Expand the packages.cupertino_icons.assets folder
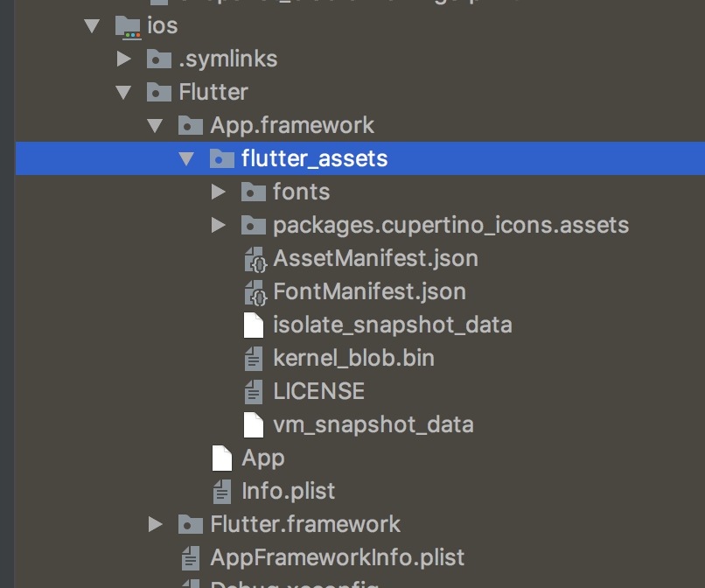The height and width of the screenshot is (588, 705). (218, 225)
